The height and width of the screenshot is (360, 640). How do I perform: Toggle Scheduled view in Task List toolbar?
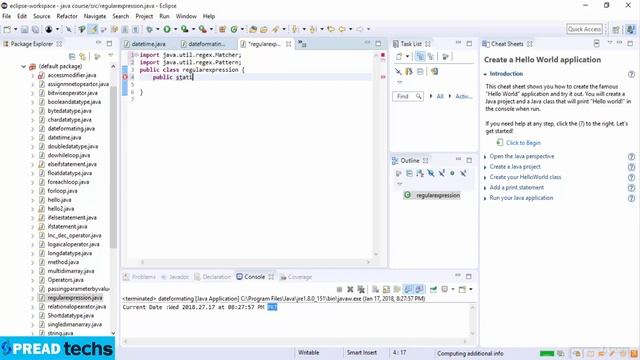click(431, 57)
